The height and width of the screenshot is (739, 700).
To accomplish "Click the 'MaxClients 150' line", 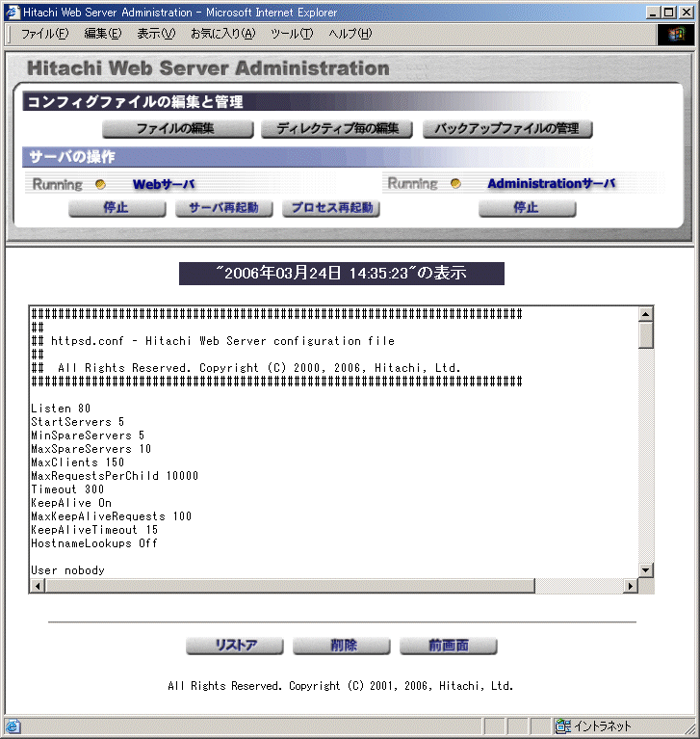I will click(x=78, y=462).
